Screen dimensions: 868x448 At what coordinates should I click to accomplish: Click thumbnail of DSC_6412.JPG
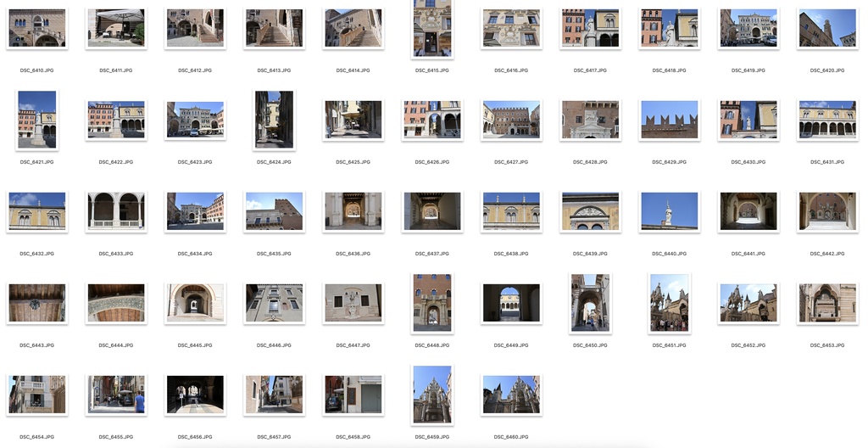[195, 28]
